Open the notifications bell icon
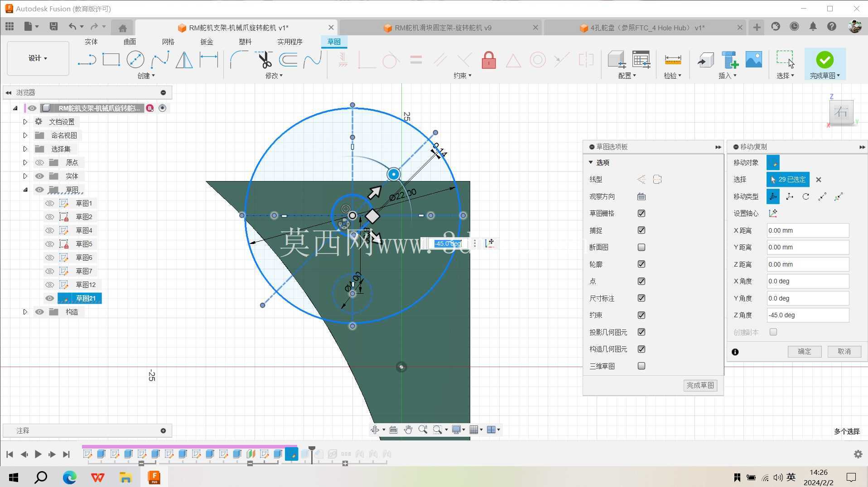The height and width of the screenshot is (487, 868). 813,26
